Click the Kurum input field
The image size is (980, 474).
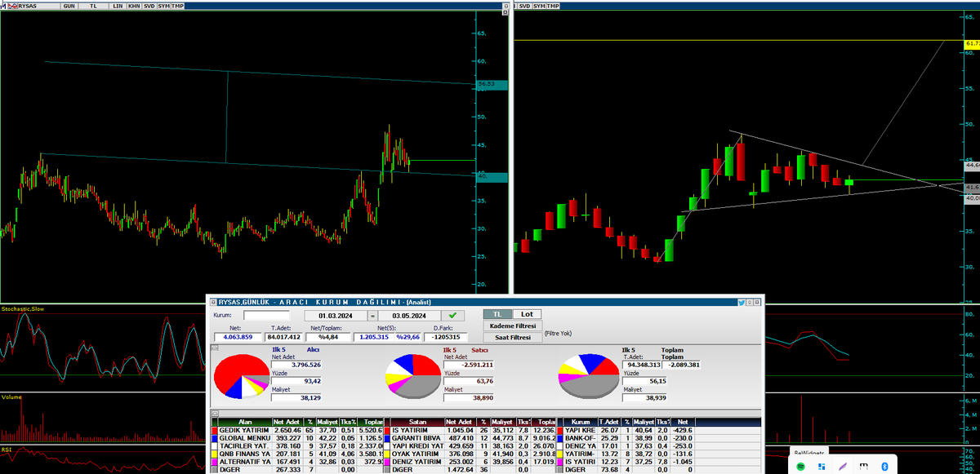[x=266, y=315]
